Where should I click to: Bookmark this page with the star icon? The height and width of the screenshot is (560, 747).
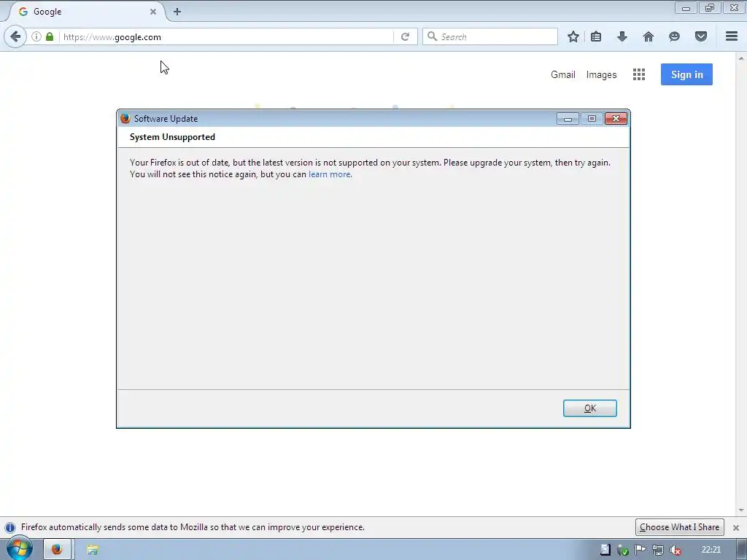tap(573, 36)
